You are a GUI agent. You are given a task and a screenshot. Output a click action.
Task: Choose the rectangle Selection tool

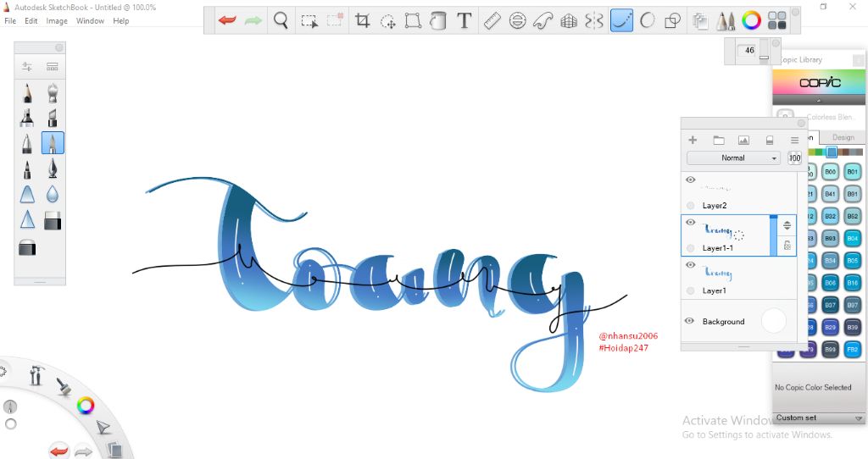coord(309,21)
